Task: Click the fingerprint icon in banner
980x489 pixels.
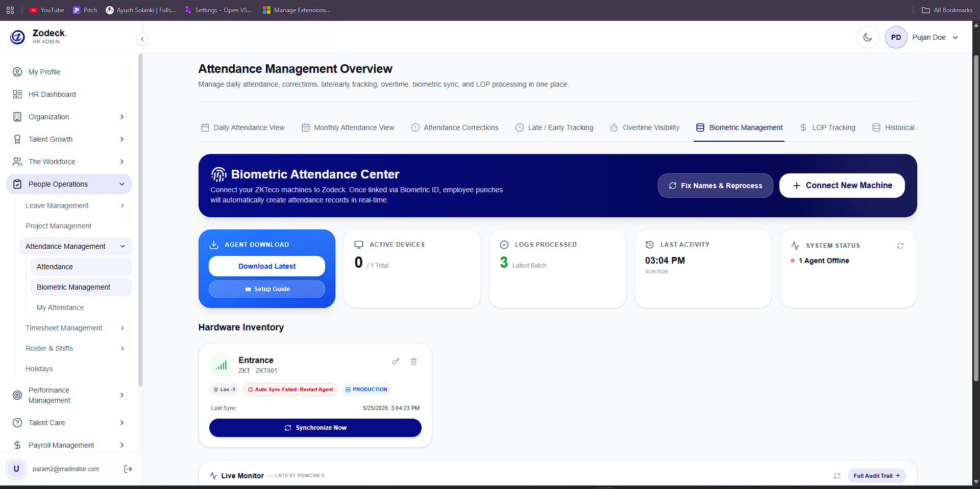Action: point(218,174)
